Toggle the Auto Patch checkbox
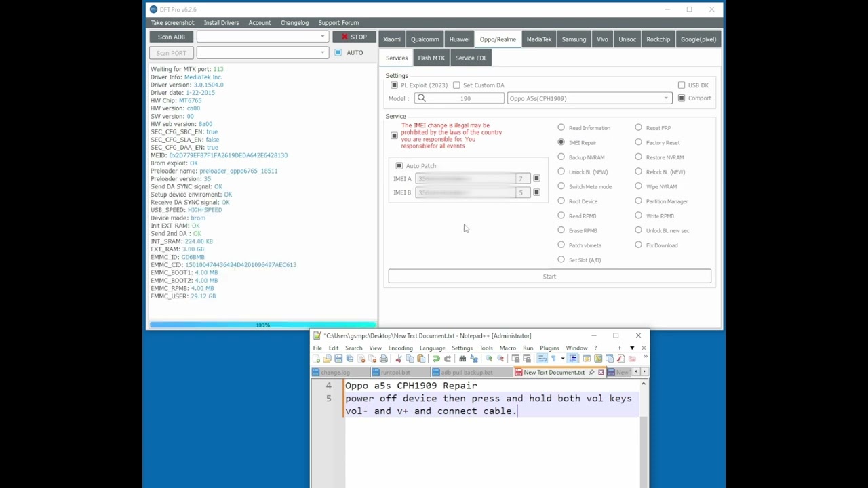Image resolution: width=868 pixels, height=488 pixels. [399, 166]
